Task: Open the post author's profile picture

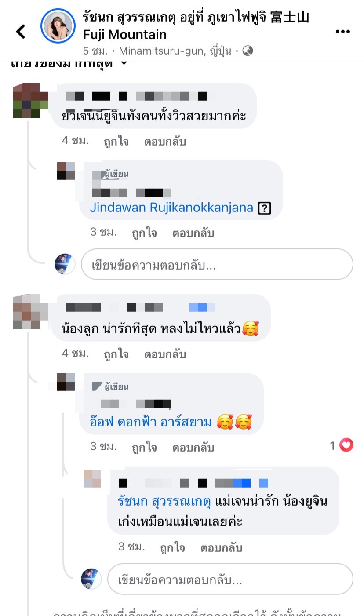Action: [x=58, y=26]
